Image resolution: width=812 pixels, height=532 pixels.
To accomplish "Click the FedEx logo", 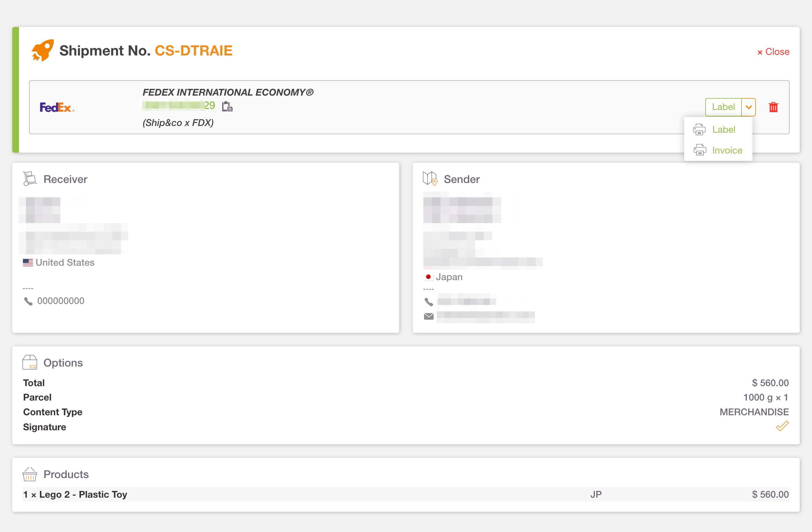I will tap(57, 107).
